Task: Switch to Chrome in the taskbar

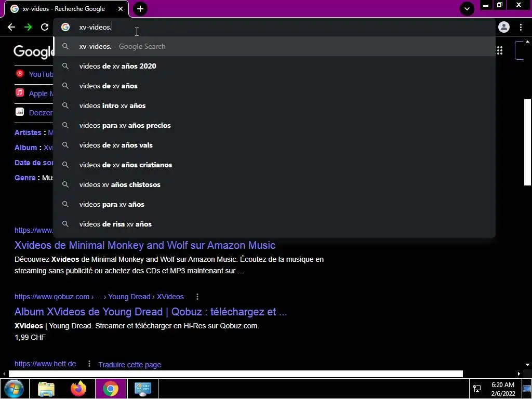Action: 111,389
